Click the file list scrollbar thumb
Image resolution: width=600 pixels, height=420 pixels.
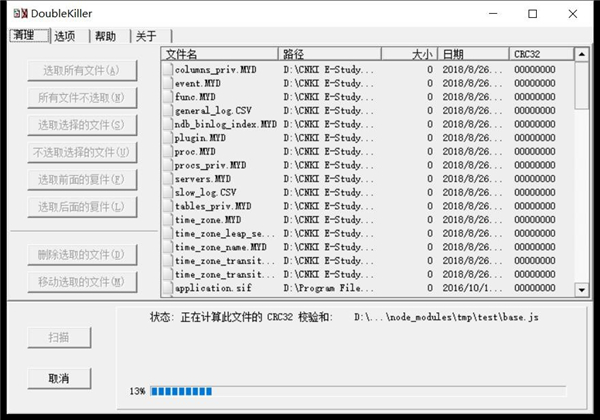(582, 85)
